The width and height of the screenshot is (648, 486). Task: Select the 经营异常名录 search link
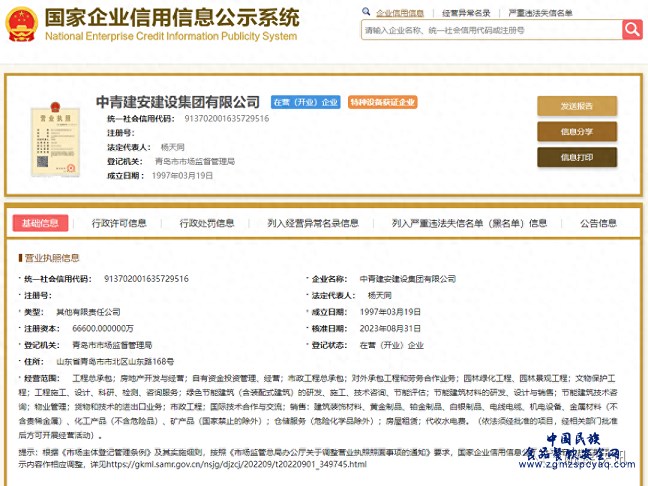(x=466, y=13)
